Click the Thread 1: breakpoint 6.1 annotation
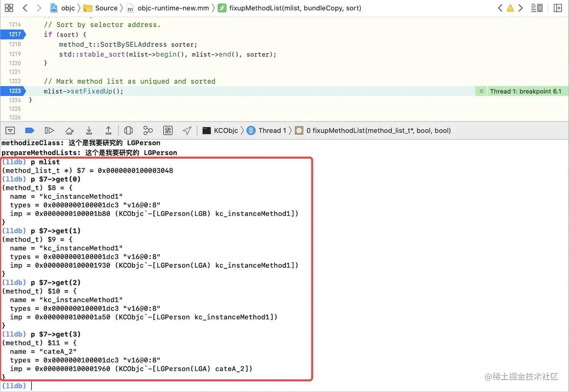 click(525, 91)
